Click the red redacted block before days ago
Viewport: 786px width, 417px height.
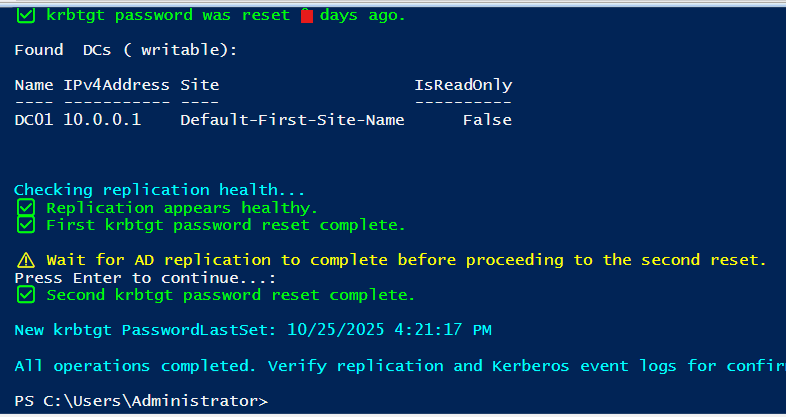click(x=307, y=16)
